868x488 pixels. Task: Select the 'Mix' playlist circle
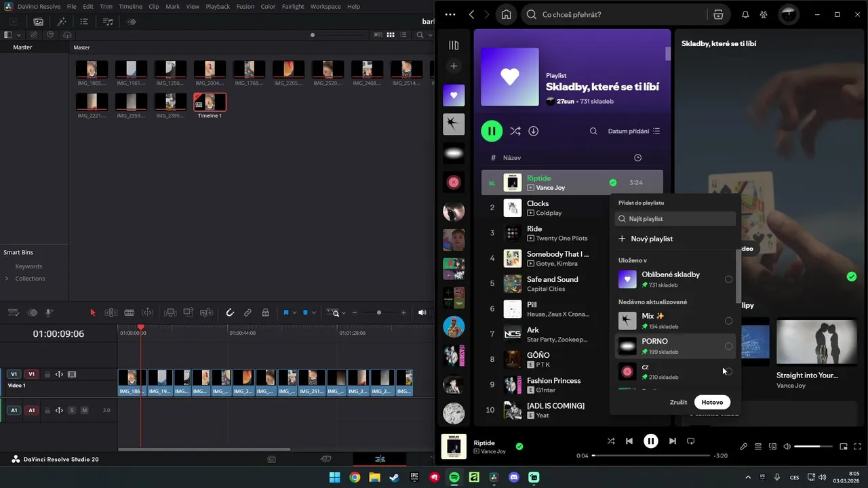(x=728, y=321)
